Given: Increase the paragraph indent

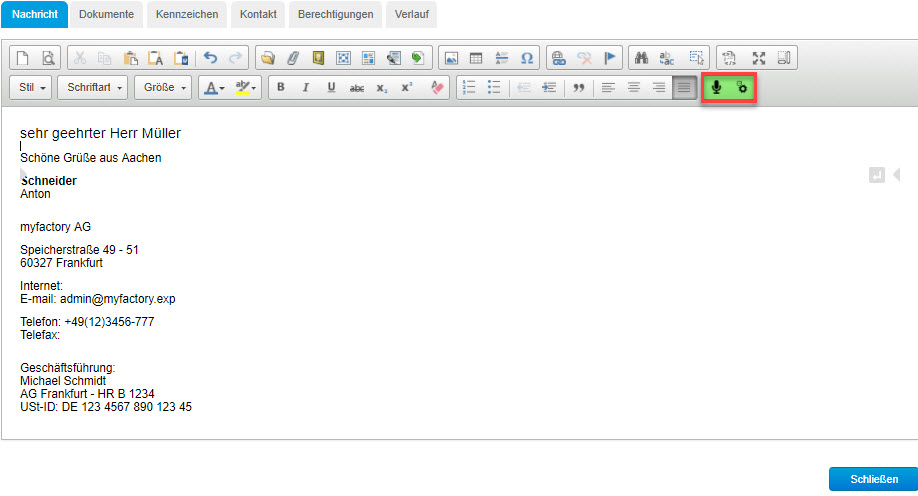Looking at the screenshot, I should [x=549, y=88].
